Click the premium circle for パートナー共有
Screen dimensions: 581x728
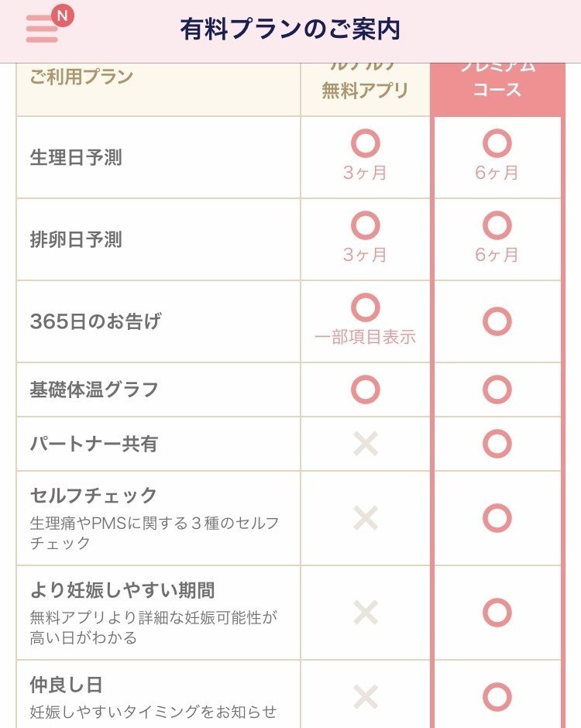point(496,443)
